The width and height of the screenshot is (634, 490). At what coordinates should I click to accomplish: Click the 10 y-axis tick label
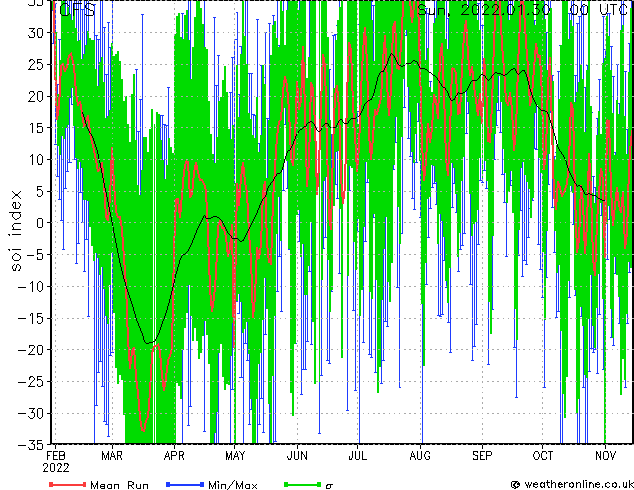tap(36, 160)
